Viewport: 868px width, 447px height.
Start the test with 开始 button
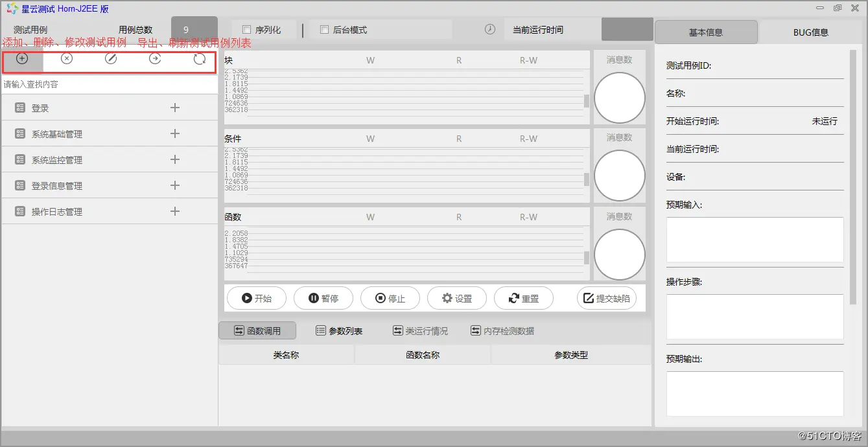click(x=257, y=298)
